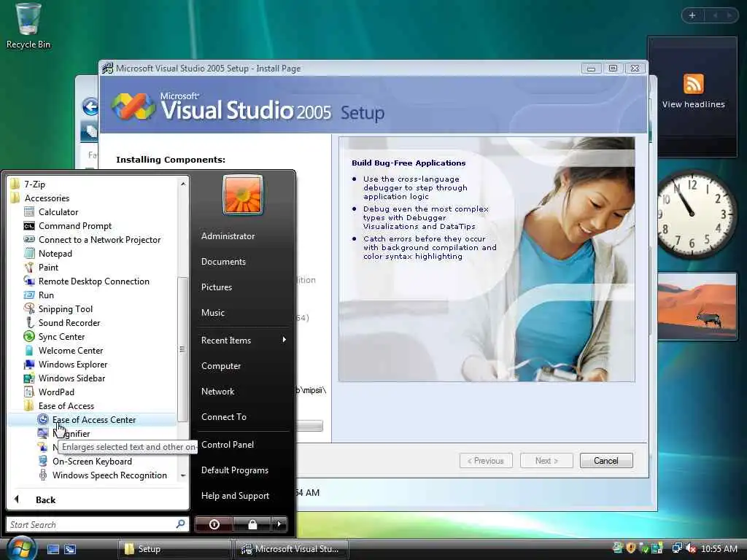Click the lock button in Start menu
The width and height of the screenshot is (747, 560).
click(252, 524)
